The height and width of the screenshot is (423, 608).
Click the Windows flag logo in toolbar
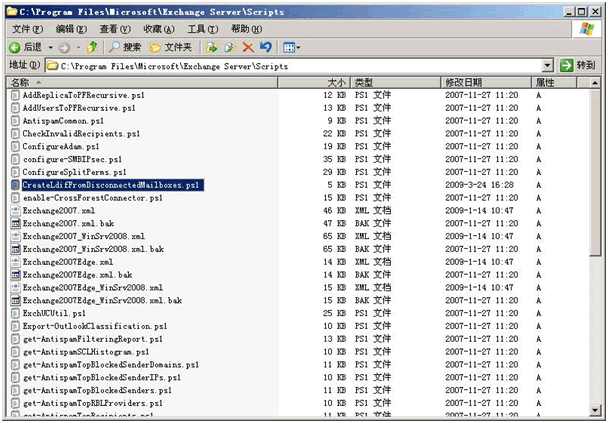(x=587, y=29)
